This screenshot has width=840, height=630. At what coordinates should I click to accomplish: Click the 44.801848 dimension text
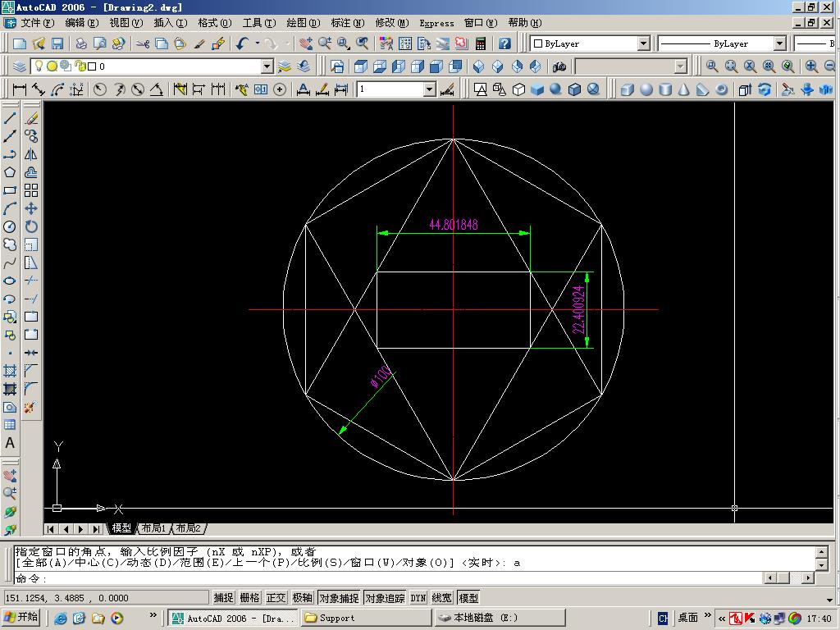[453, 225]
